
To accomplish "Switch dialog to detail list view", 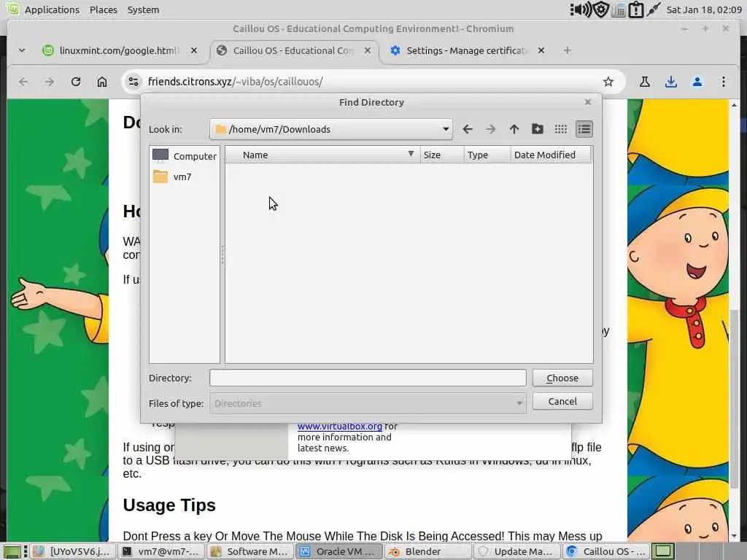I will click(584, 129).
